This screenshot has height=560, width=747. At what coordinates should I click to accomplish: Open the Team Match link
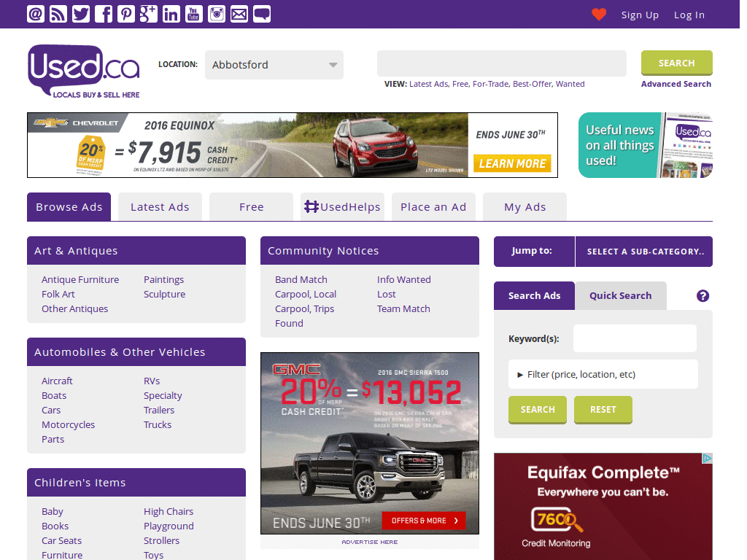403,308
